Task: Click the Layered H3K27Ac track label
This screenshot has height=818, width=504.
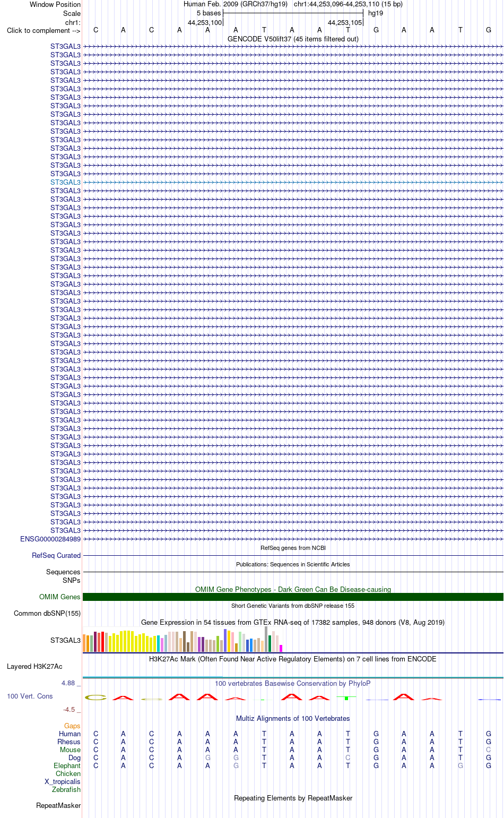Action: [34, 666]
